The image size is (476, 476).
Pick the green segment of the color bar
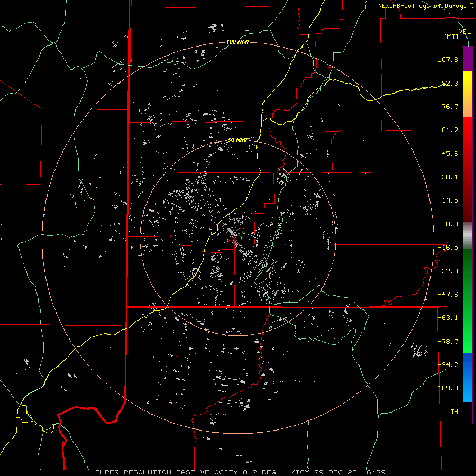(x=467, y=300)
